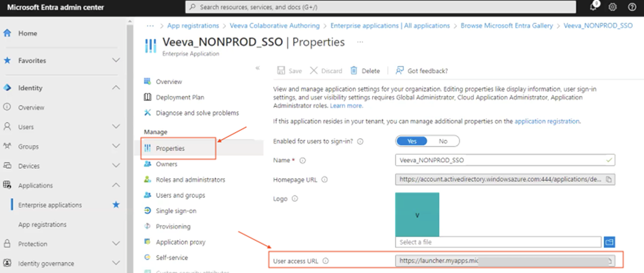Click the Favorites star icon
This screenshot has width=644, height=273.
click(x=7, y=61)
